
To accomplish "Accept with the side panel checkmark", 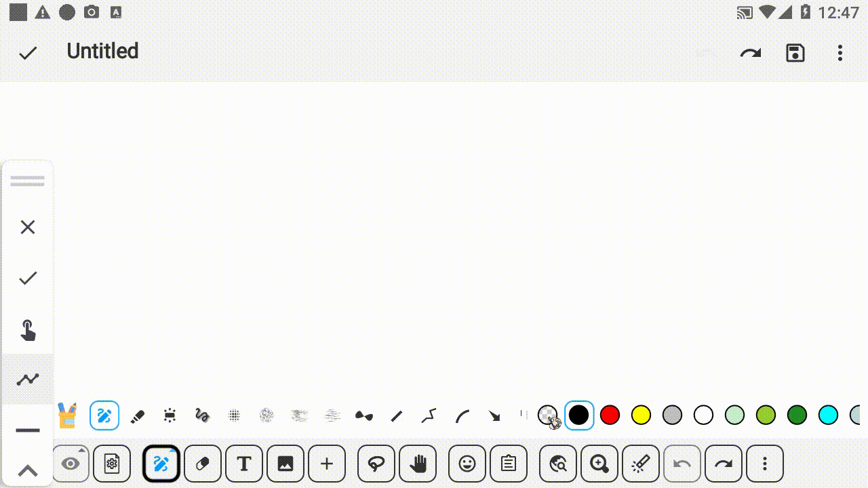I will [28, 278].
